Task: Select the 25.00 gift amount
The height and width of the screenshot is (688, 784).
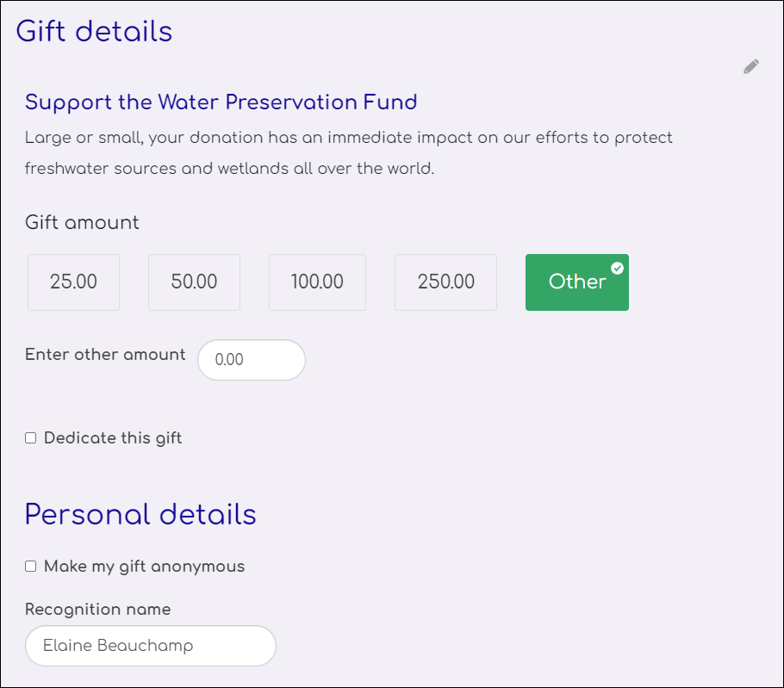Action: tap(73, 282)
